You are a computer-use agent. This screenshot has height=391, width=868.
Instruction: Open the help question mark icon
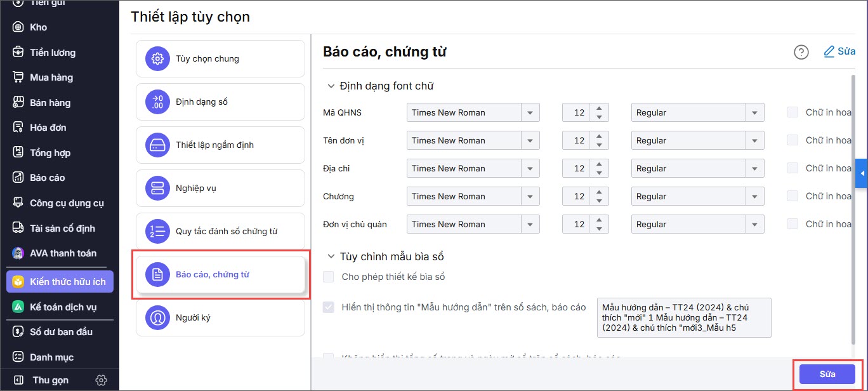click(801, 52)
